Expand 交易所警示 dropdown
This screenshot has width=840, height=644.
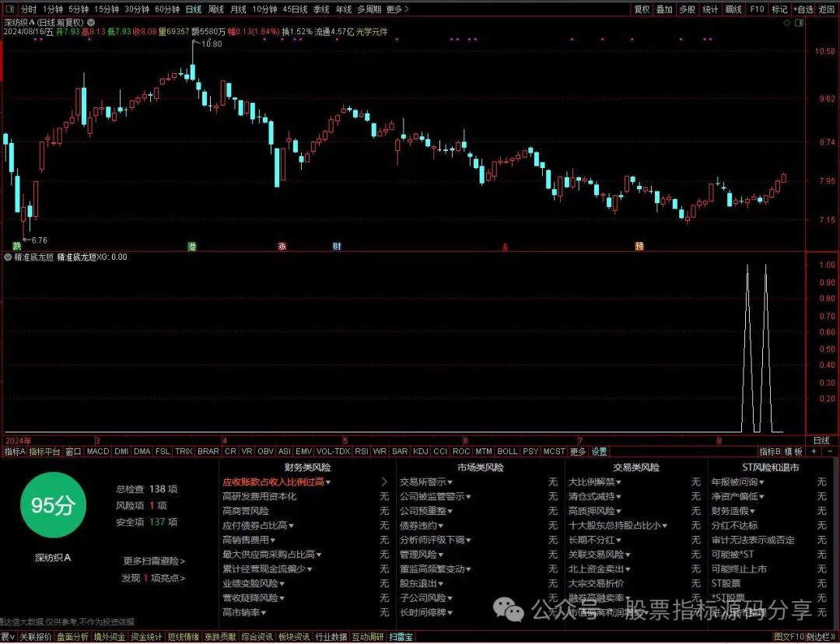click(x=426, y=482)
